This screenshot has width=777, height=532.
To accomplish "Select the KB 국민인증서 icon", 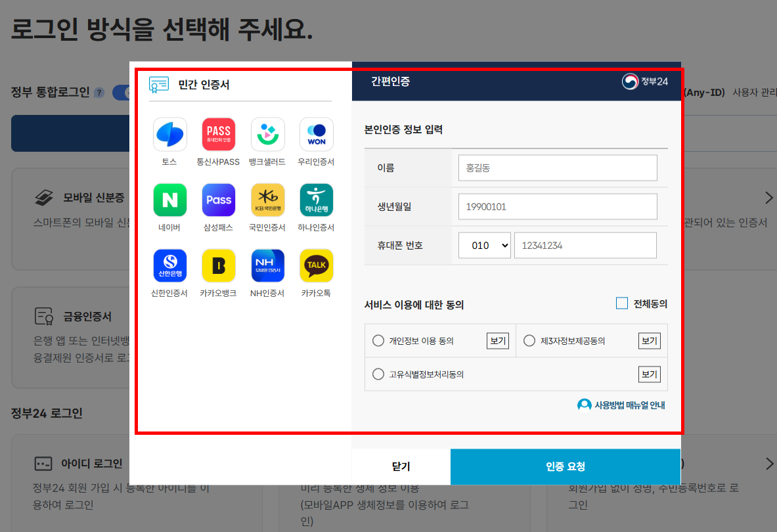I will click(267, 200).
